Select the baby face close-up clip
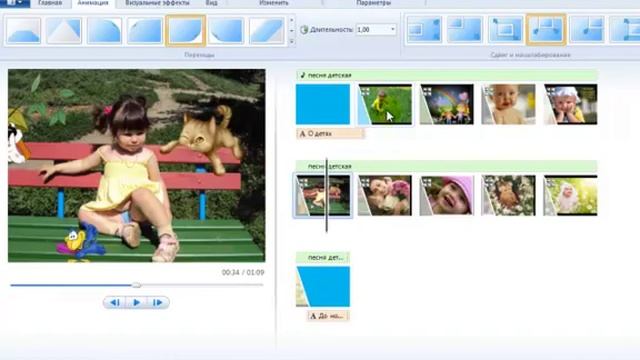 (x=508, y=104)
